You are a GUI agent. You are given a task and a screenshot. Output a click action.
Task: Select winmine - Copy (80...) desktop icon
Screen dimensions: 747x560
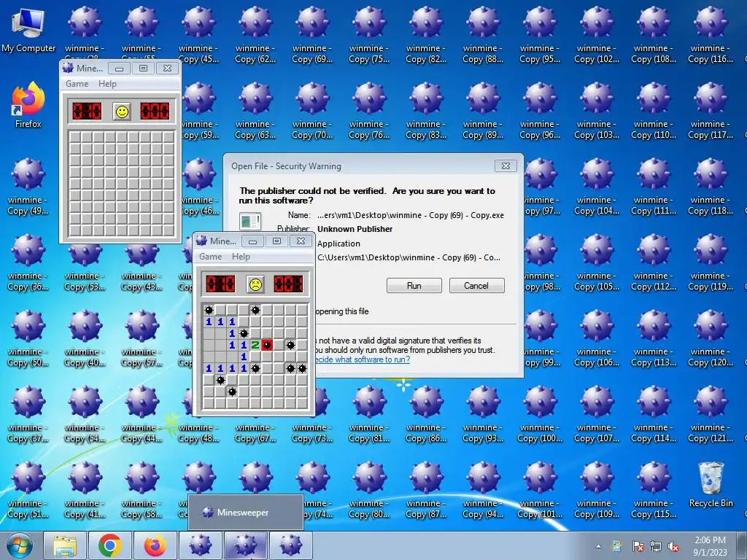pyautogui.click(x=369, y=491)
